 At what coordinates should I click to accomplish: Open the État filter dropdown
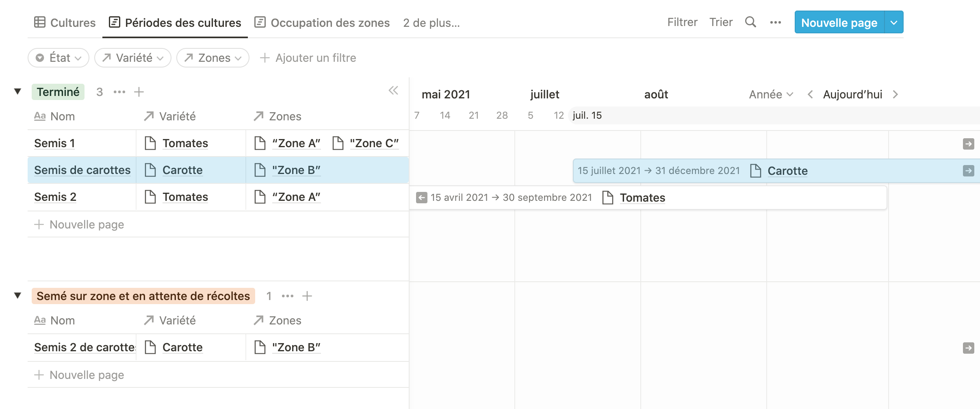point(59,58)
